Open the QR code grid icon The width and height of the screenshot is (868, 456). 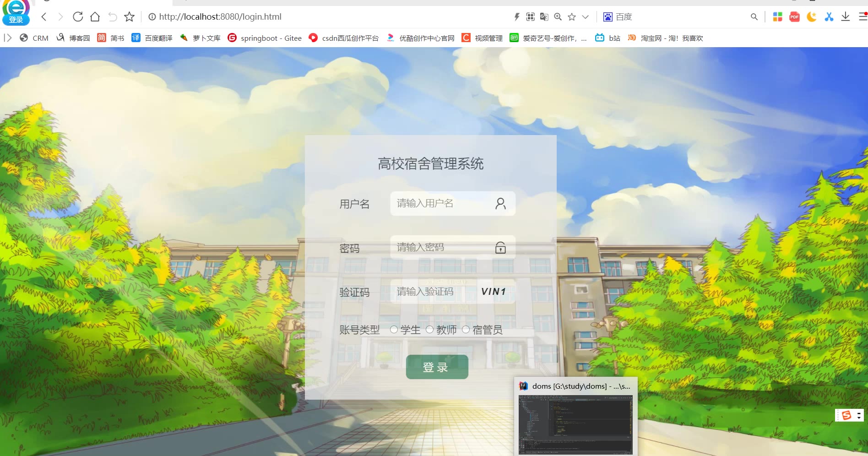click(x=530, y=17)
